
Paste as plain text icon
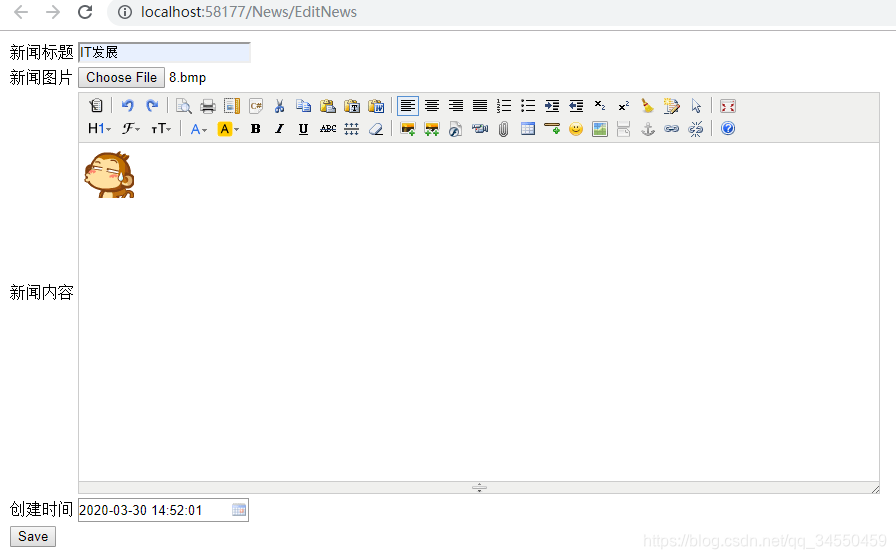tap(351, 106)
